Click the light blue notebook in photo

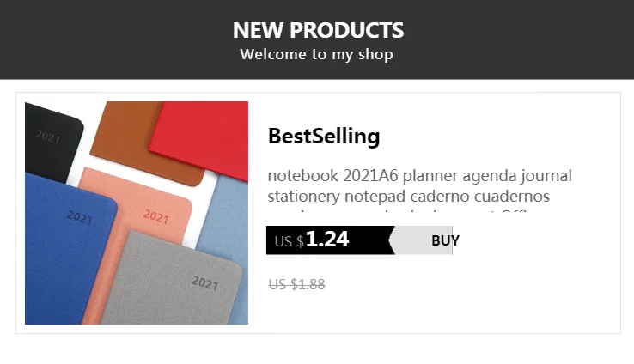230,215
